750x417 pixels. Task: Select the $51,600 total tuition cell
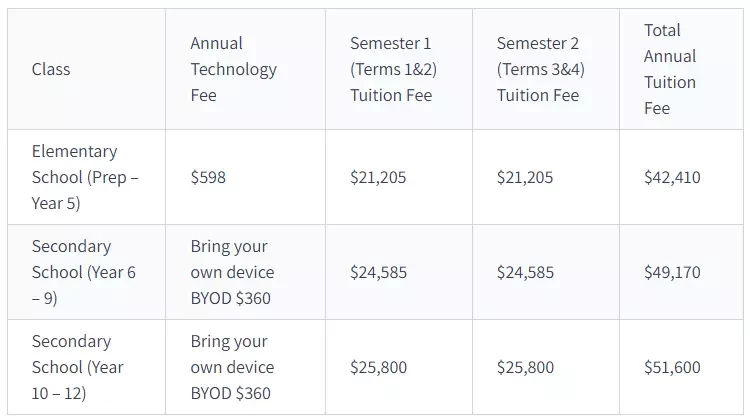681,367
